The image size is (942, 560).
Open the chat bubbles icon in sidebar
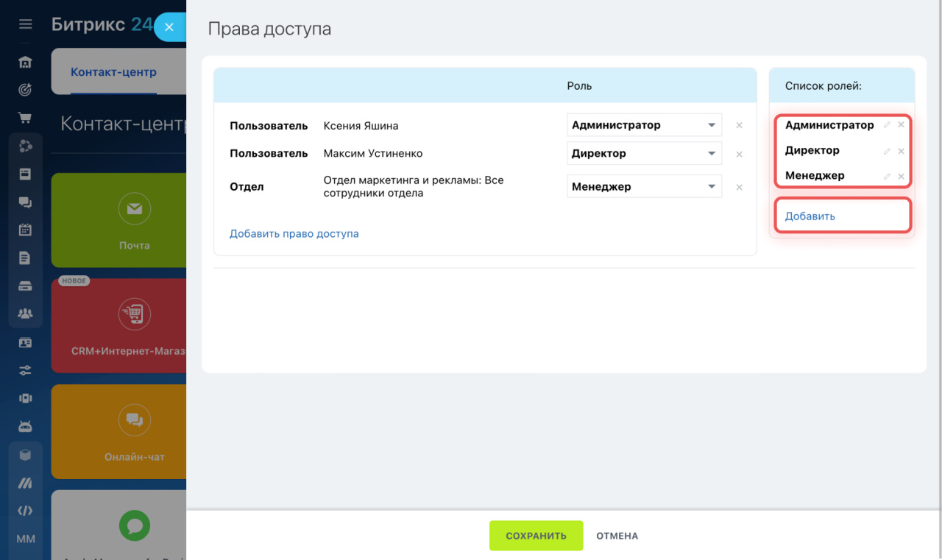pyautogui.click(x=26, y=202)
